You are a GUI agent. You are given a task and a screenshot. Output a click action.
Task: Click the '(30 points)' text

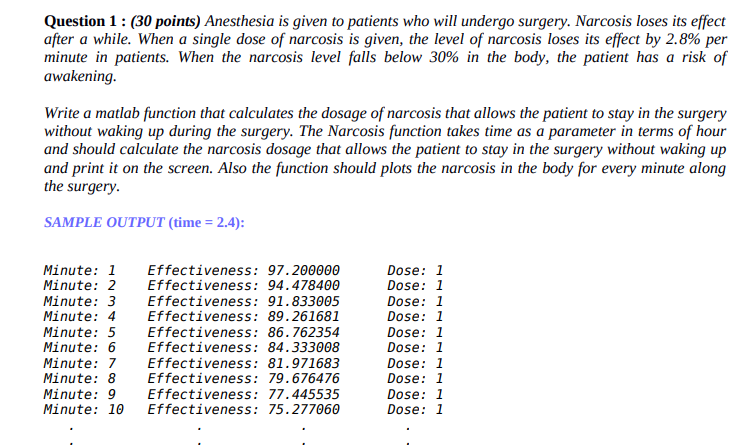pos(165,21)
